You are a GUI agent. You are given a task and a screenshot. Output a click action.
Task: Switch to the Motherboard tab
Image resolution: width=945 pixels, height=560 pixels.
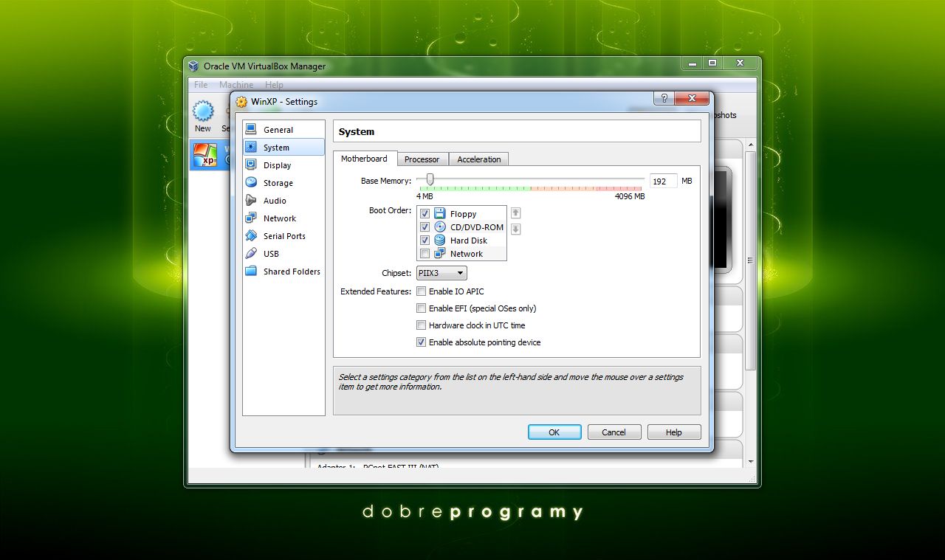click(364, 159)
